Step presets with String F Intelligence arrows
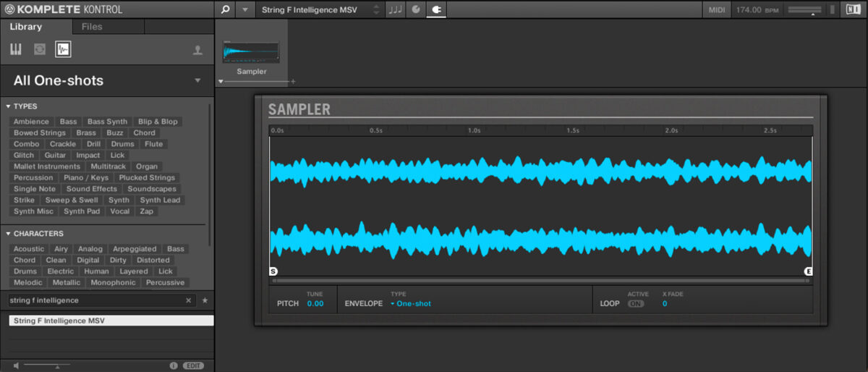The height and width of the screenshot is (372, 868). (x=376, y=9)
